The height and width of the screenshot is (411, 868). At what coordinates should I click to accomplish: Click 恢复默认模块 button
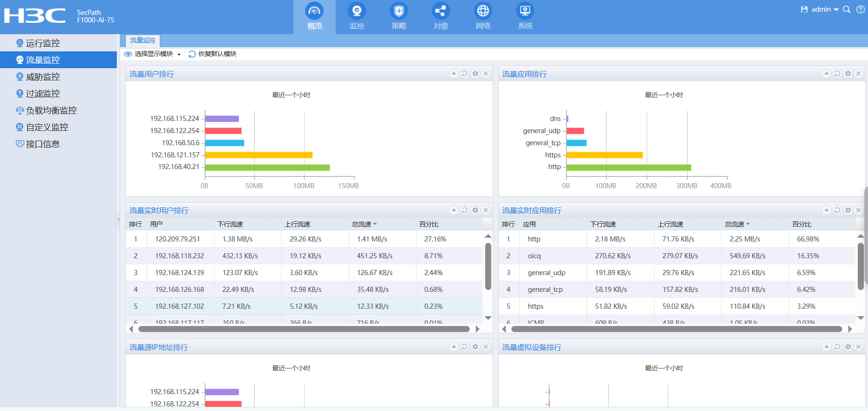tap(213, 54)
